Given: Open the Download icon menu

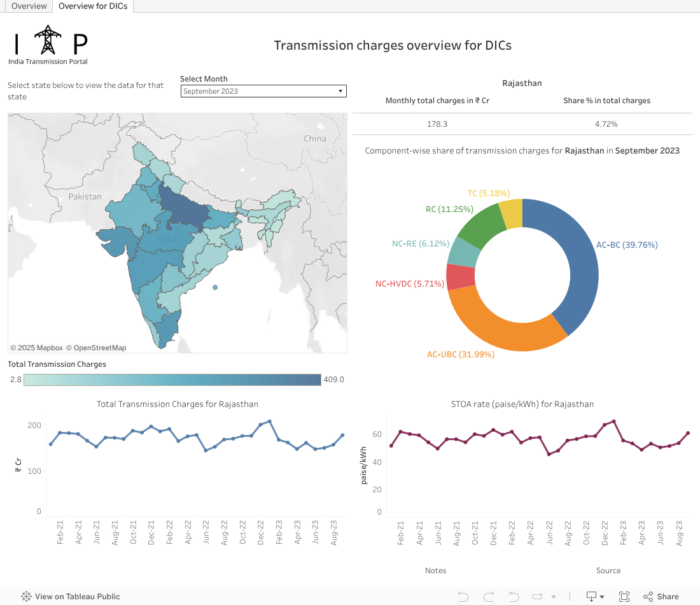Looking at the screenshot, I should [x=593, y=597].
